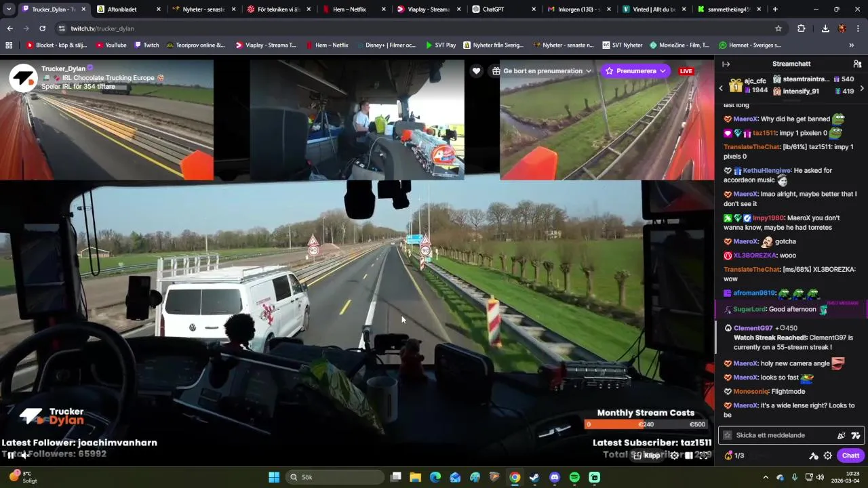Image resolution: width=868 pixels, height=488 pixels.
Task: Open the Chrome downloads icon
Action: [825, 28]
